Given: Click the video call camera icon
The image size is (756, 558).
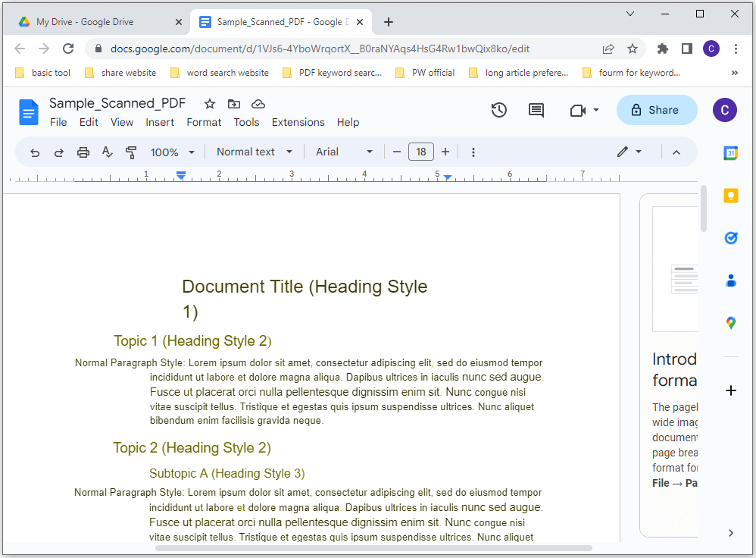Looking at the screenshot, I should 578,111.
